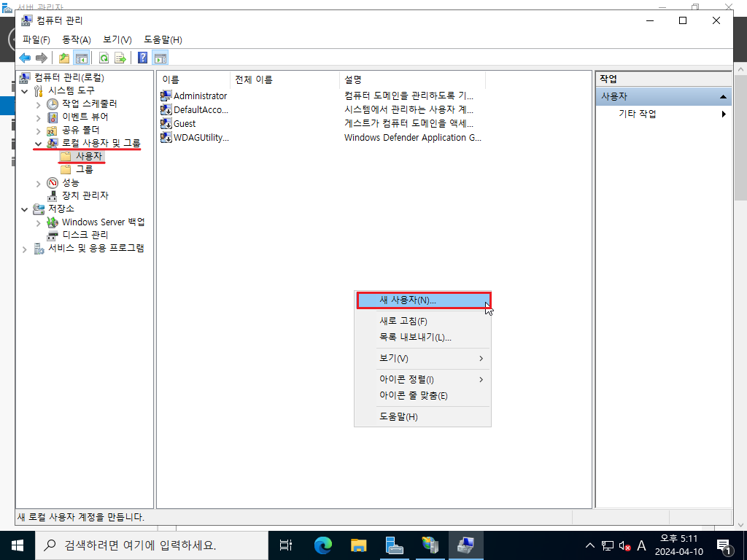This screenshot has height=560, width=747.
Task: Open Server Manager from the taskbar
Action: pos(395,545)
